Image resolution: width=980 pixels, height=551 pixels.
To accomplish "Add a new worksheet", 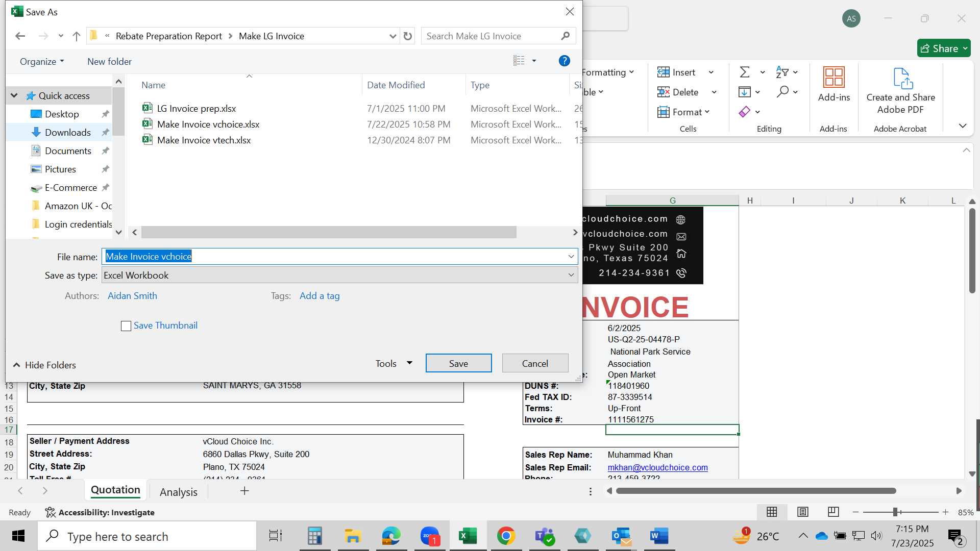I will (x=244, y=491).
